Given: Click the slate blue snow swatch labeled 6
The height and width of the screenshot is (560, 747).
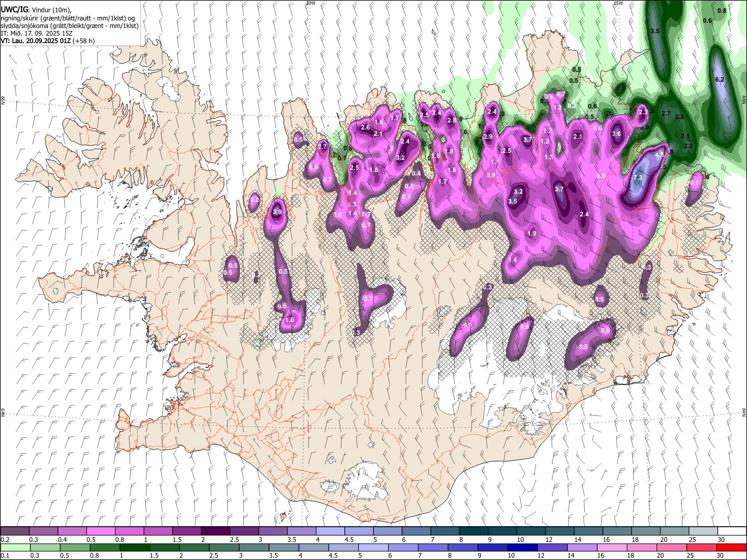Looking at the screenshot, I should [x=416, y=531].
